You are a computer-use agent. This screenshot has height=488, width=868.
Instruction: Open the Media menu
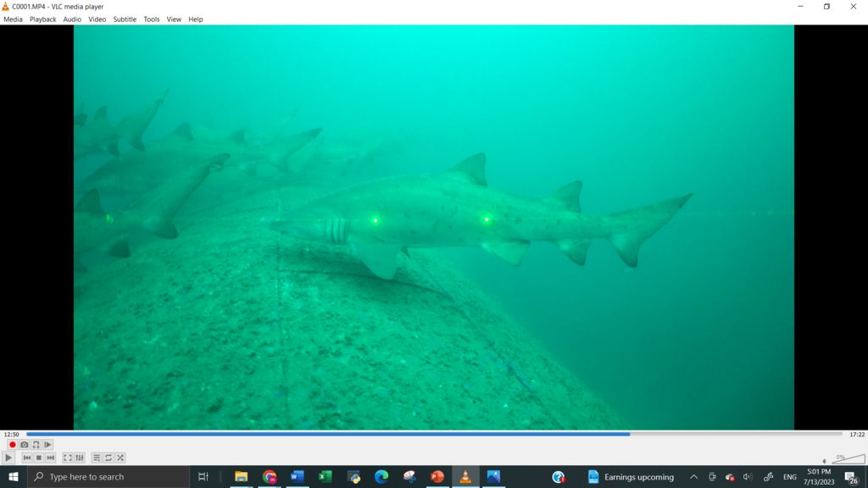(13, 19)
